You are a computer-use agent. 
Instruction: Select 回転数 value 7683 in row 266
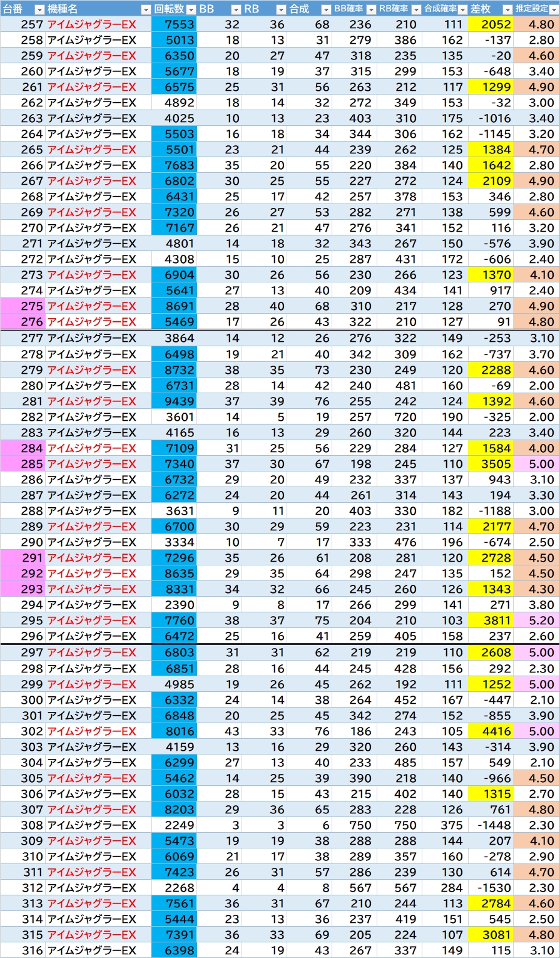(174, 165)
